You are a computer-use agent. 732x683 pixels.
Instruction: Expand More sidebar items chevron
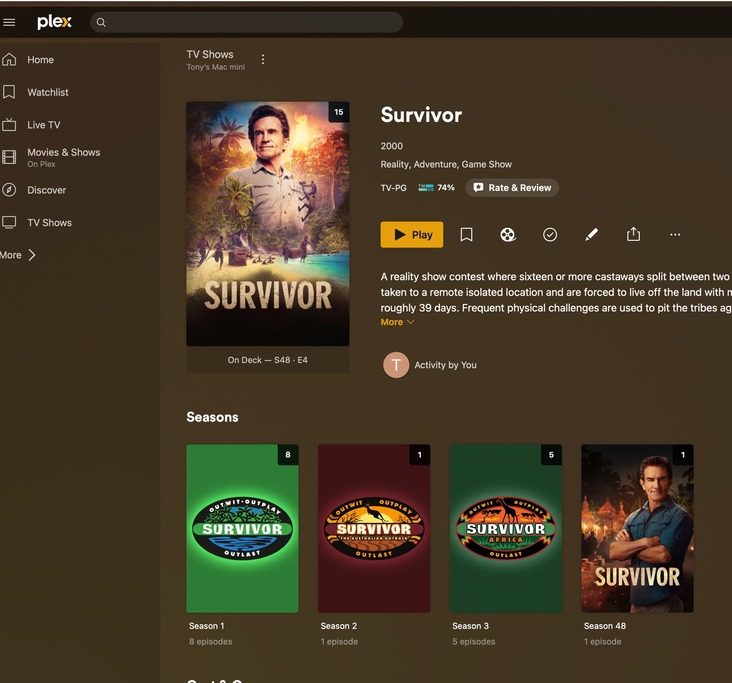tap(32, 255)
